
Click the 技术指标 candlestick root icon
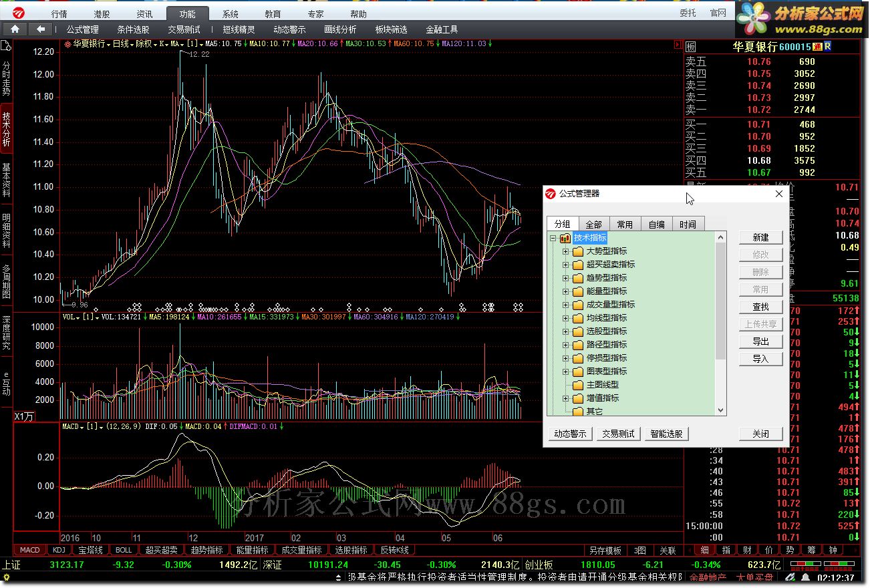[565, 238]
